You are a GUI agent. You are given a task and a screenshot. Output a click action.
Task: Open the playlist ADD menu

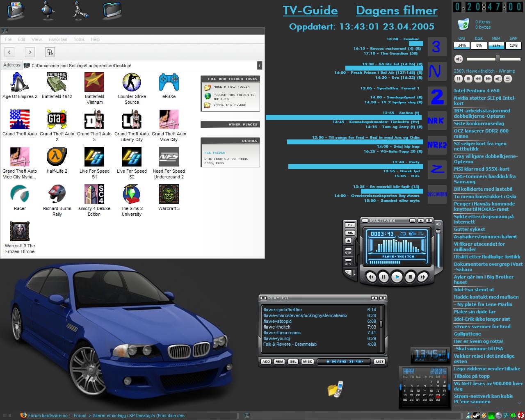266,362
